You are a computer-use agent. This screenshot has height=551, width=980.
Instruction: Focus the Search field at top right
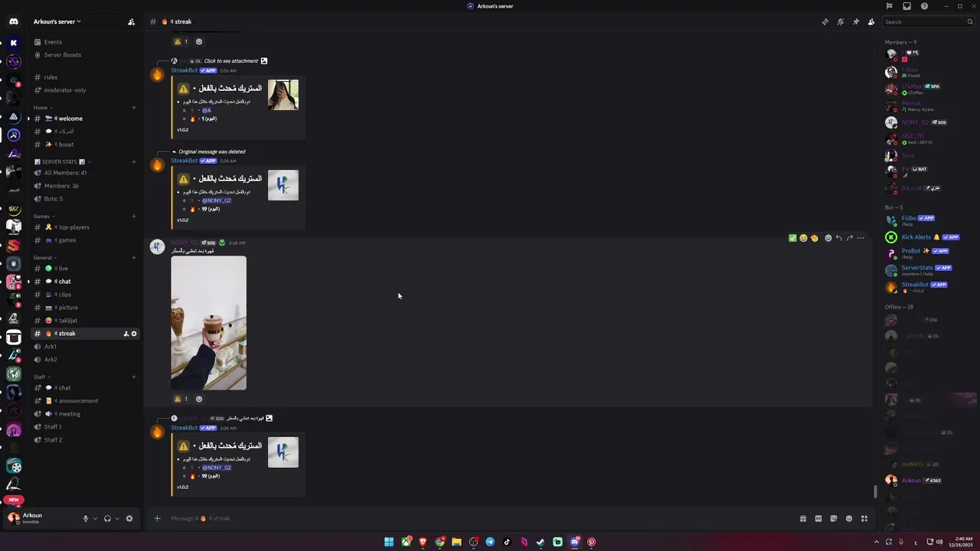928,21
